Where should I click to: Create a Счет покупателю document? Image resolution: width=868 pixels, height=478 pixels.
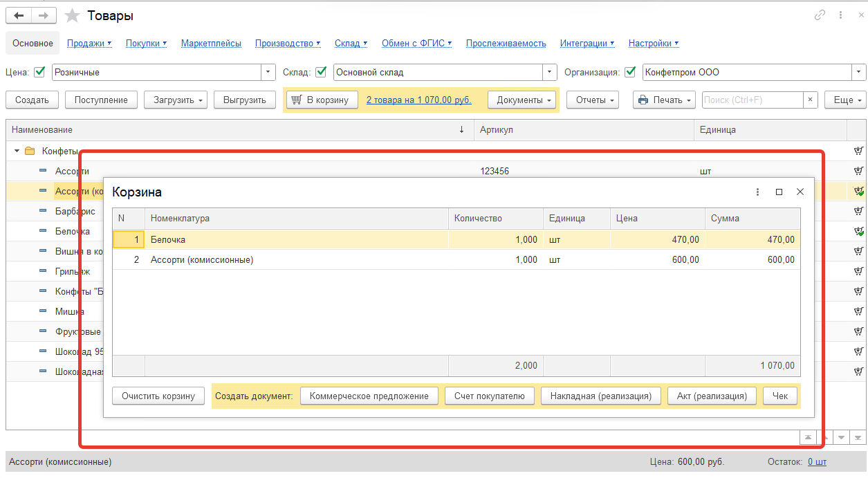490,396
